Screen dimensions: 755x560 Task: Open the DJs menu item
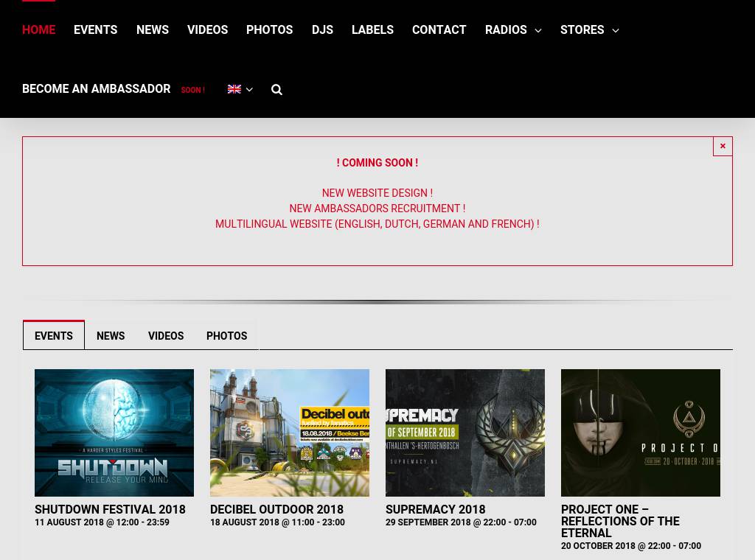322,29
